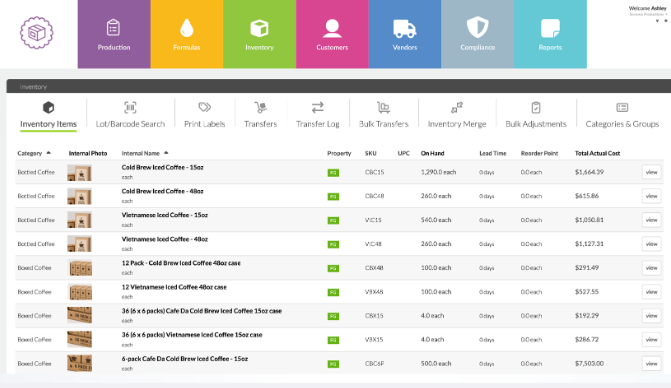Viewport: 671px width, 388px height.
Task: Click the FG badge for SKU CBC6P
Action: click(x=333, y=364)
